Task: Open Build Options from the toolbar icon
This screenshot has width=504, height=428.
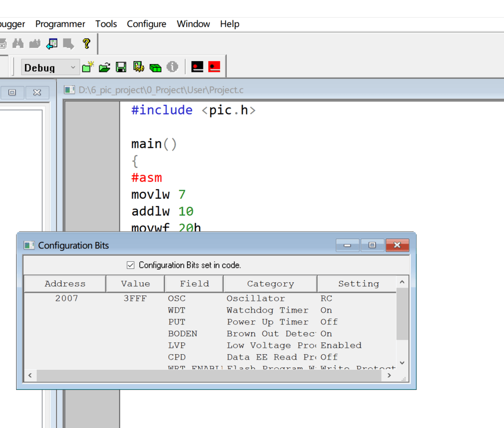Action: pos(138,67)
